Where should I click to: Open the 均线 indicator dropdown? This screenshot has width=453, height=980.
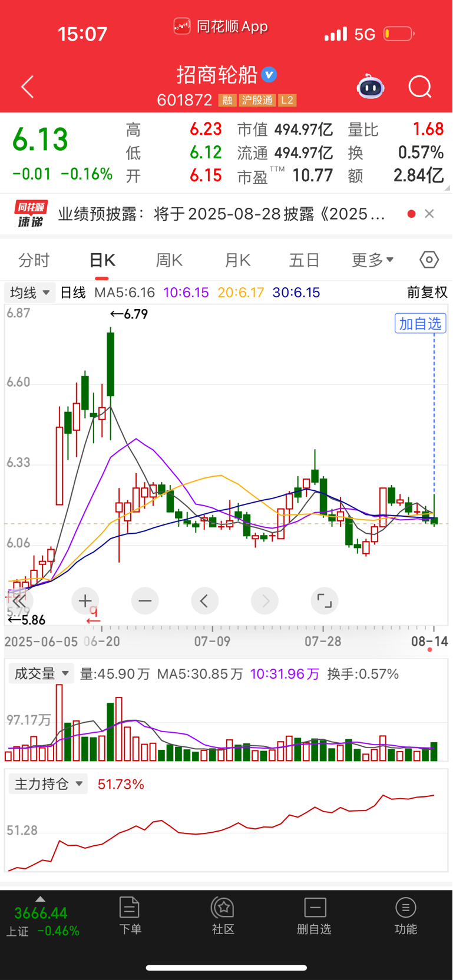click(30, 293)
